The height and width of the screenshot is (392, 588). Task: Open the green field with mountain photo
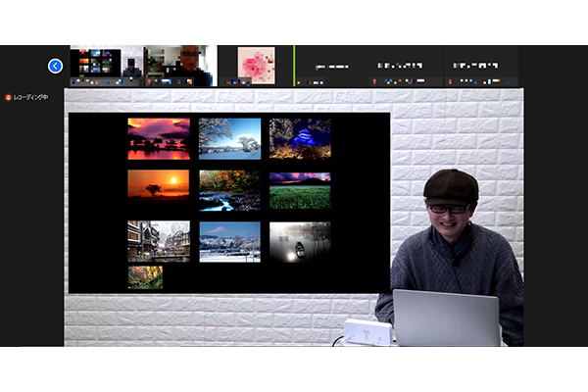tap(300, 190)
